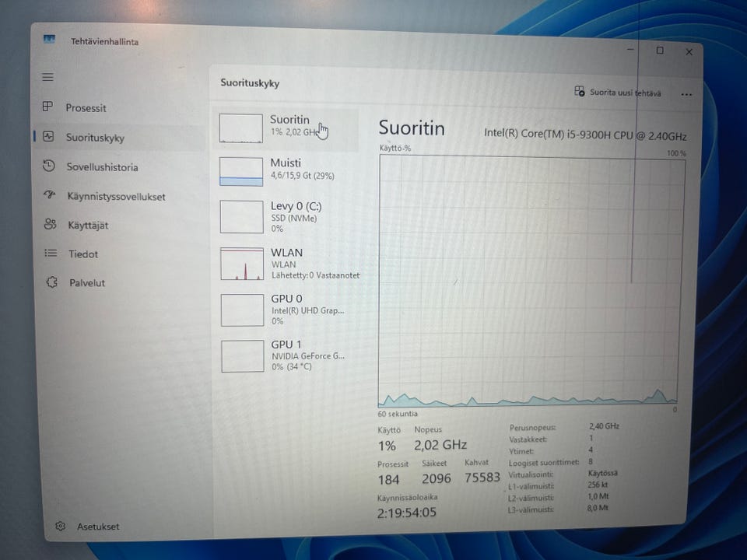Click the large Suoritin heading

tap(412, 128)
